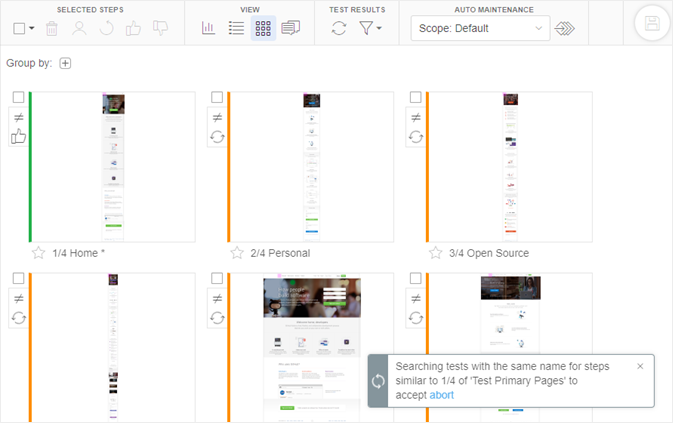This screenshot has width=673, height=423.
Task: Open the 2/4 Personal step thumbnail
Action: (313, 166)
